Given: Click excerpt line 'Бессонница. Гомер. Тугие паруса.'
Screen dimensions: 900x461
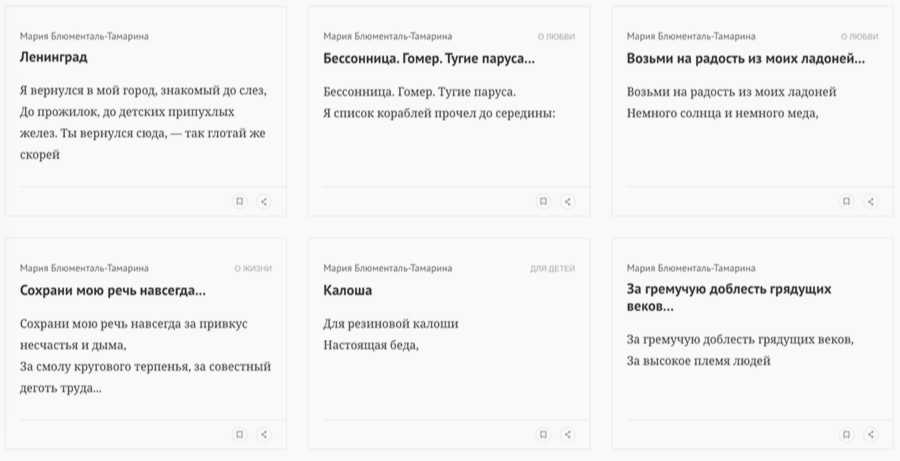Looking at the screenshot, I should coord(420,92).
